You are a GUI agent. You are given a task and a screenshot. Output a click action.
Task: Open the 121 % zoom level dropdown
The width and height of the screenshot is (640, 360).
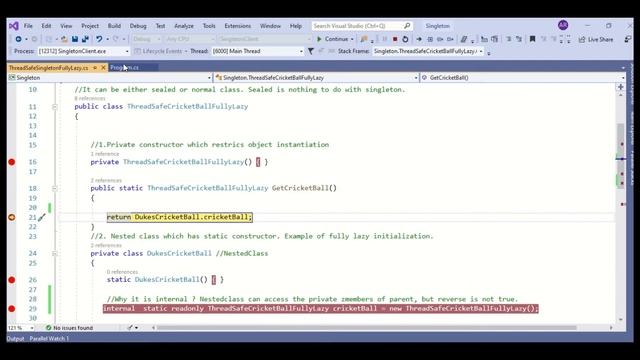20,328
